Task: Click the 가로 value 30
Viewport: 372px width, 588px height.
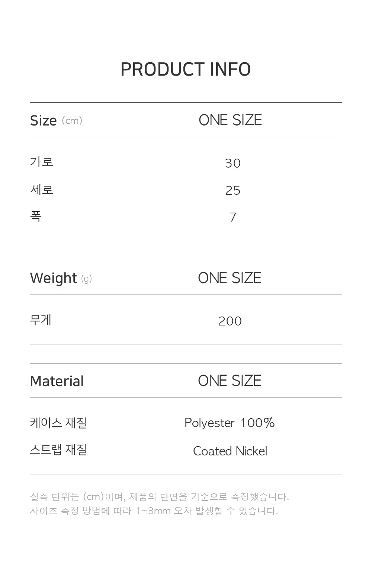Action: coord(233,163)
